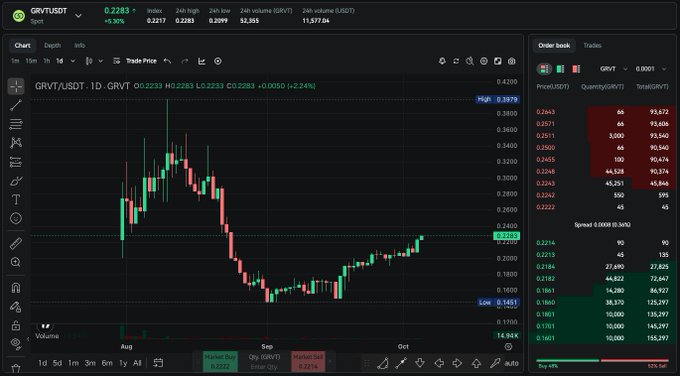Image resolution: width=680 pixels, height=376 pixels.
Task: Redo the chart action
Action: click(x=185, y=61)
